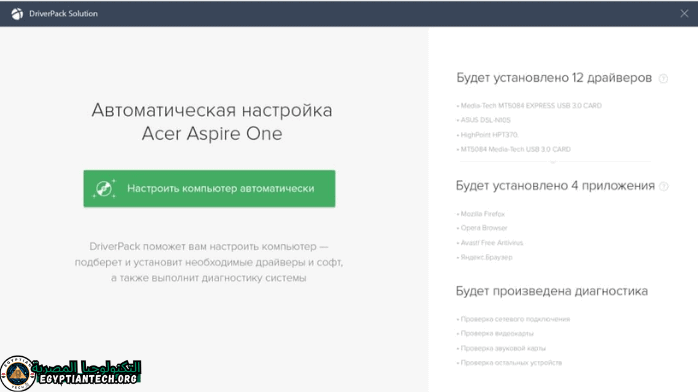Viewport: 698px width, 392px height.
Task: Click the 'Будет установлено 4 приложения' heading
Action: 555,186
